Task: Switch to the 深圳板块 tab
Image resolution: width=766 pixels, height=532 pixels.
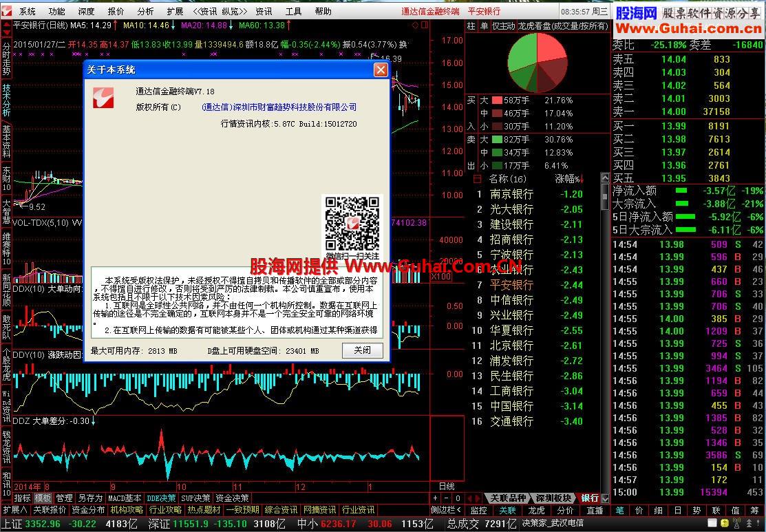Action: click(553, 498)
